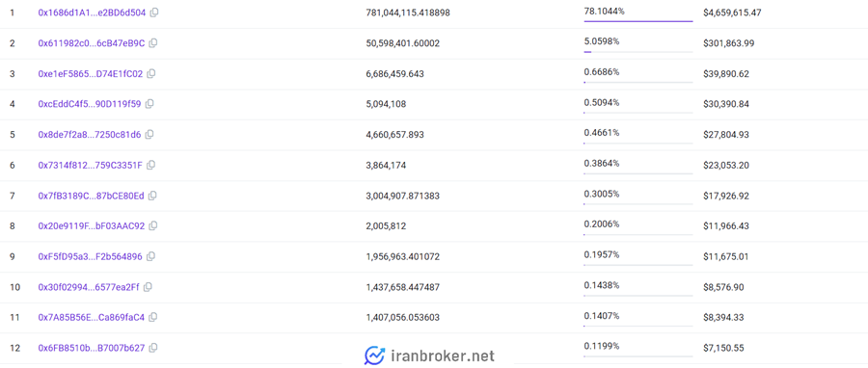Copy address 0x30f02994...6577ea2Ff
Screen dimensions: 868x368
coord(148,287)
